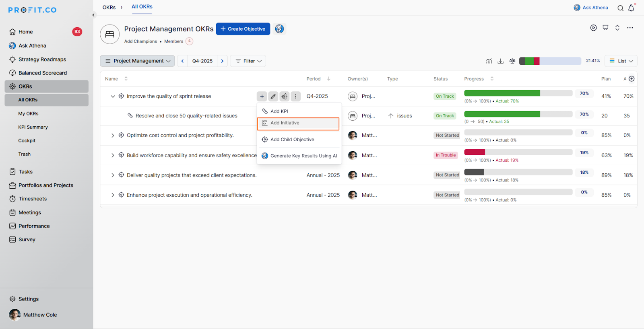This screenshot has height=329, width=644.
Task: Click the download export icon
Action: pos(501,61)
